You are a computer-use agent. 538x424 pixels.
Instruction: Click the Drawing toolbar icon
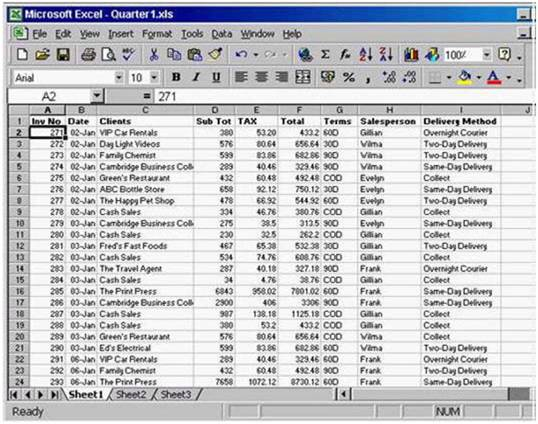pos(432,55)
